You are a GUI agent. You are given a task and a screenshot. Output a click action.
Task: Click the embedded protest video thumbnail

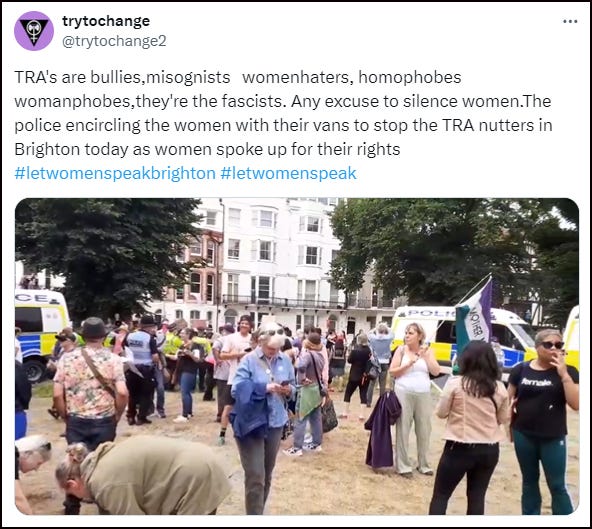(x=297, y=356)
